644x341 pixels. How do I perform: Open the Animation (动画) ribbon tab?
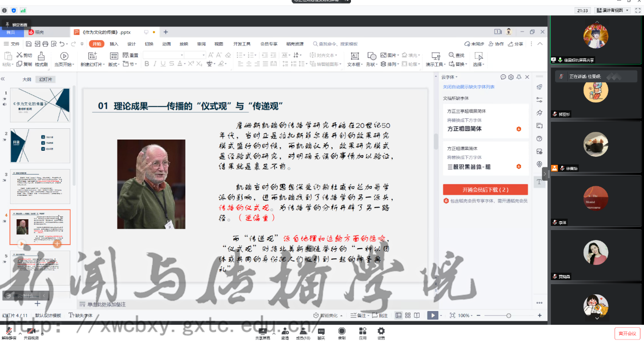tap(167, 44)
